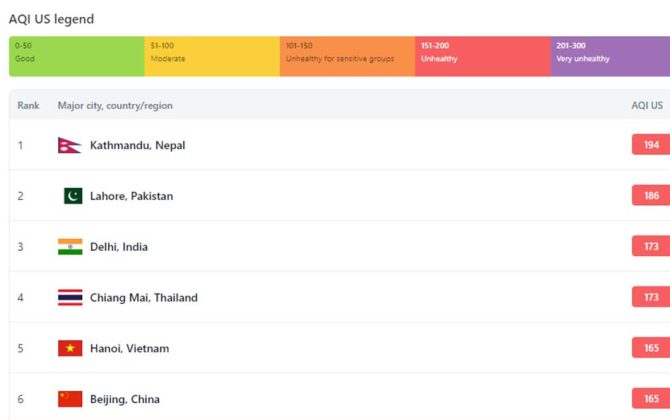Click the Vietnam flag icon
Screen dimensions: 670x420
[x=70, y=348]
